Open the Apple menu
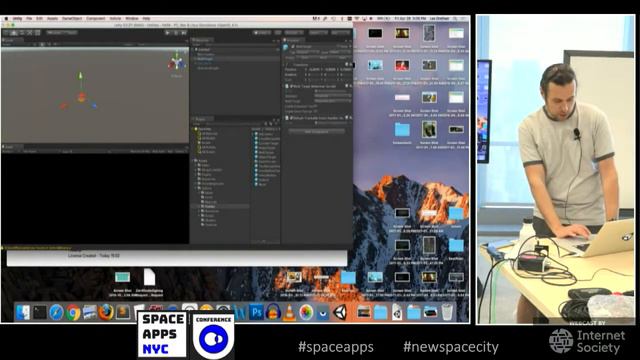 pos(6,19)
